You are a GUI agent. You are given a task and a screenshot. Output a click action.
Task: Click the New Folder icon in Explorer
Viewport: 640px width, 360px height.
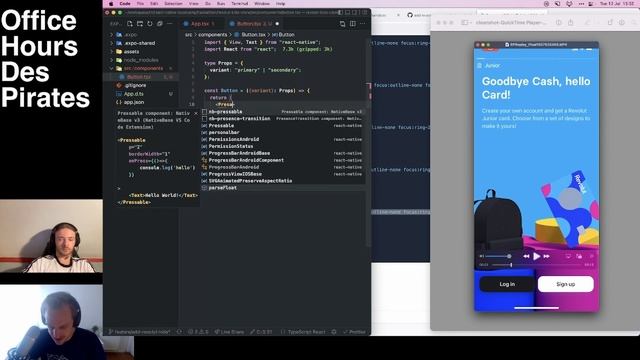[x=140, y=24]
